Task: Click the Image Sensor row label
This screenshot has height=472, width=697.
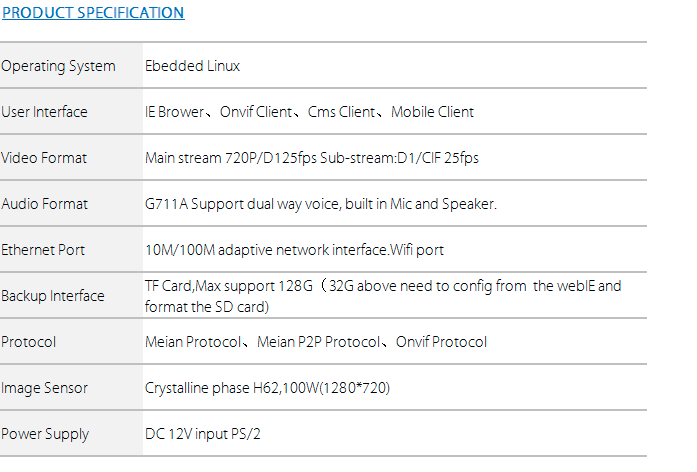Action: tap(44, 388)
